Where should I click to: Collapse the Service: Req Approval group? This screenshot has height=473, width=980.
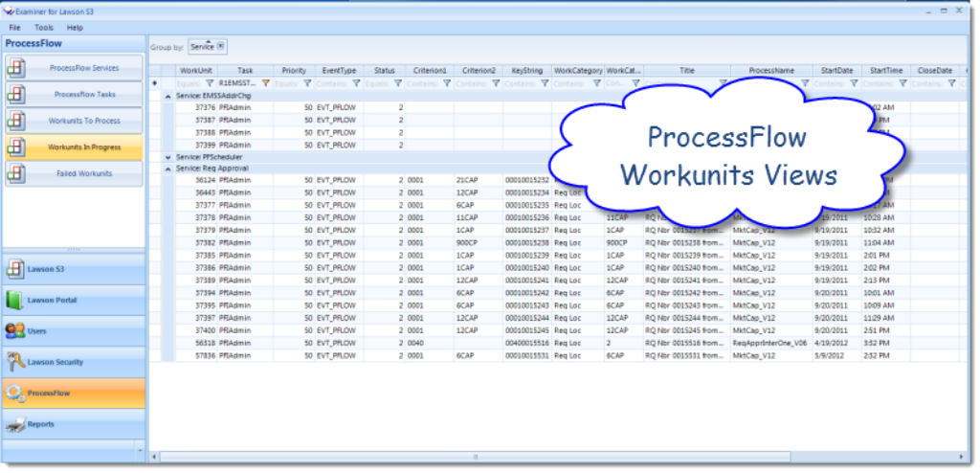[167, 169]
